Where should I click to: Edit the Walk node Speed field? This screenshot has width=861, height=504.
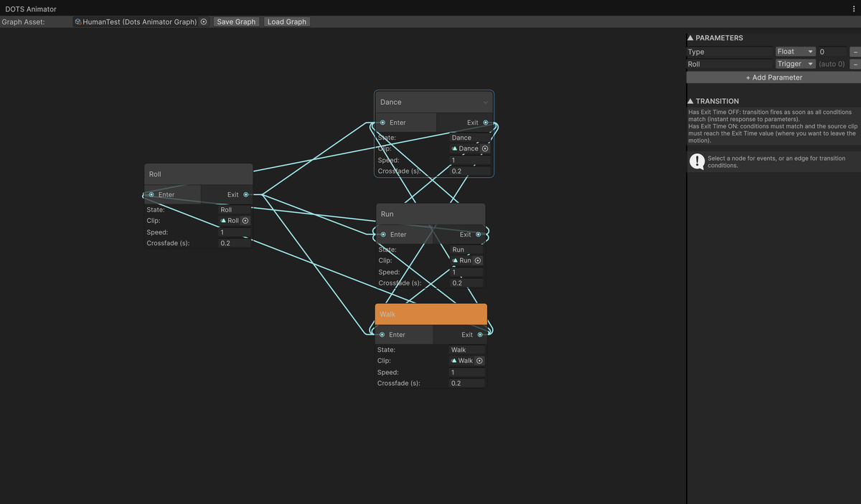point(467,373)
